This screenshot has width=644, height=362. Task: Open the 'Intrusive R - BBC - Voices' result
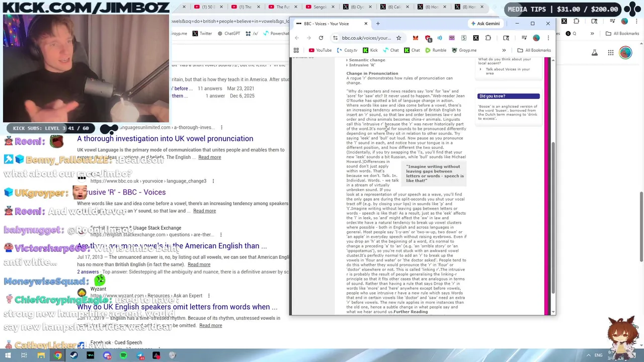point(121,192)
